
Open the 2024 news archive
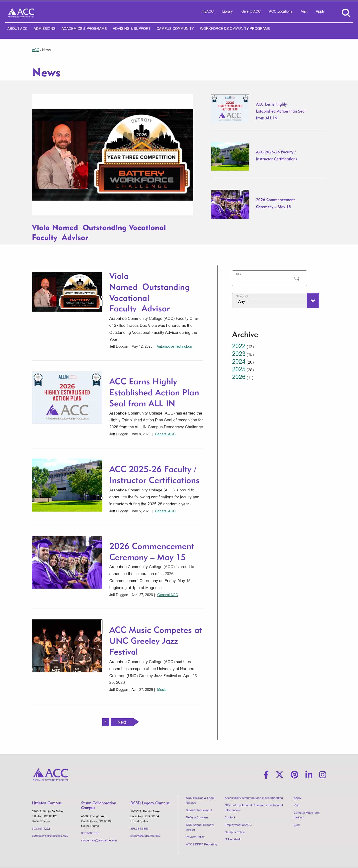point(239,362)
